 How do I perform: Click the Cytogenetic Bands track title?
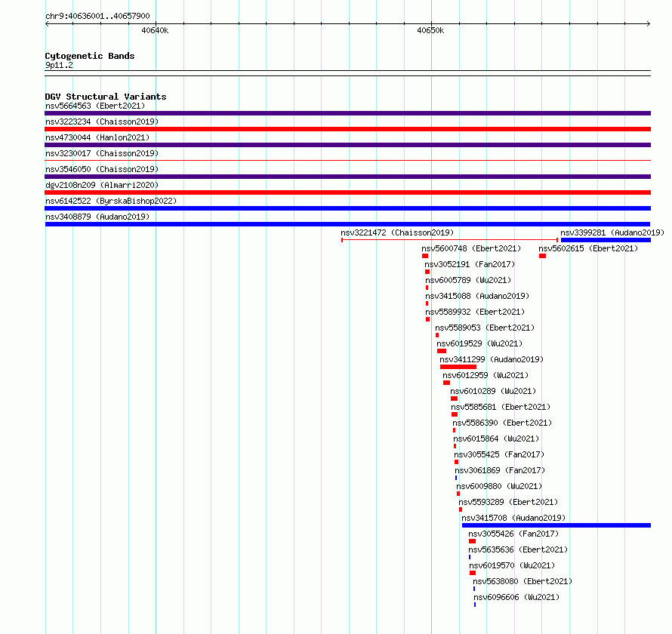coord(90,56)
